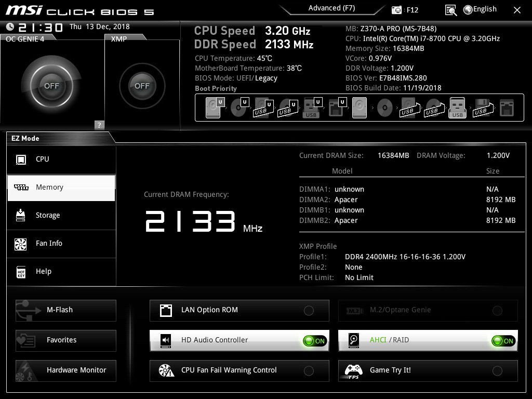Open the CPU section in EZ Mode
532x399 pixels.
point(61,159)
